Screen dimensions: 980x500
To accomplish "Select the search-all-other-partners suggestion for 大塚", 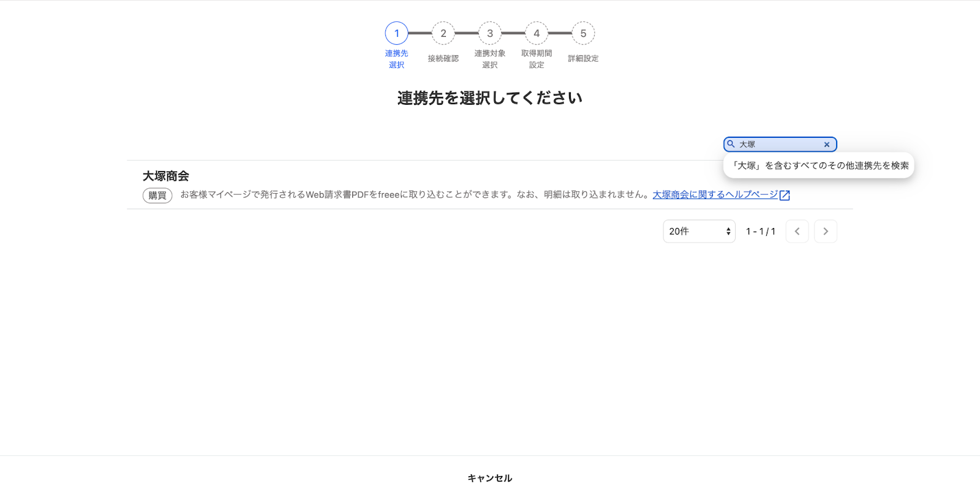I will point(819,165).
